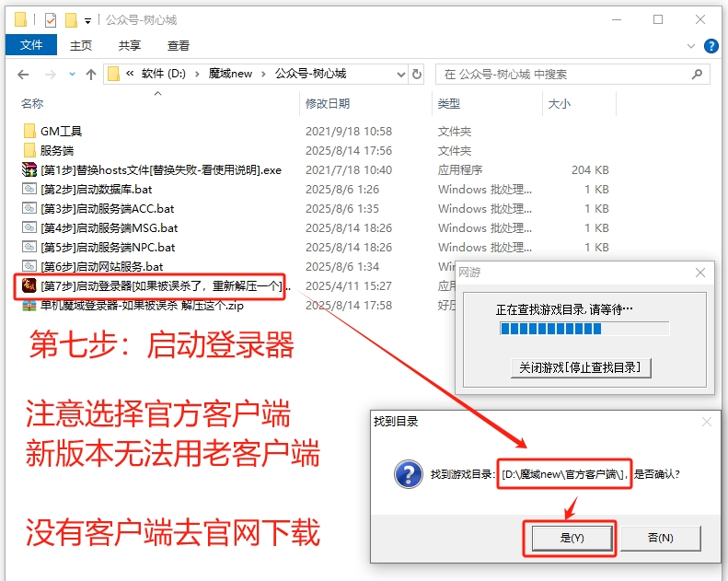Close the 网游 dialog
Screen dimensions: 728x581
tap(700, 273)
